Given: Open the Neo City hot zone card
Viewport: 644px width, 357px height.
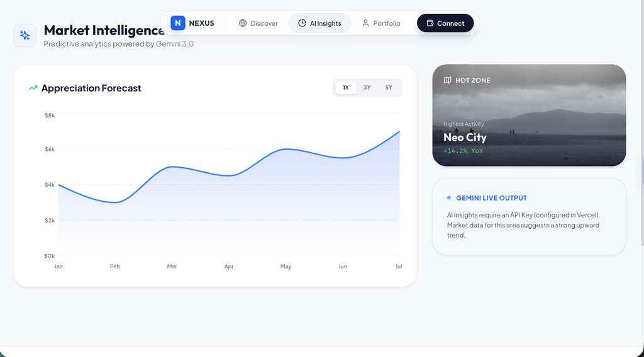Looking at the screenshot, I should [x=529, y=115].
